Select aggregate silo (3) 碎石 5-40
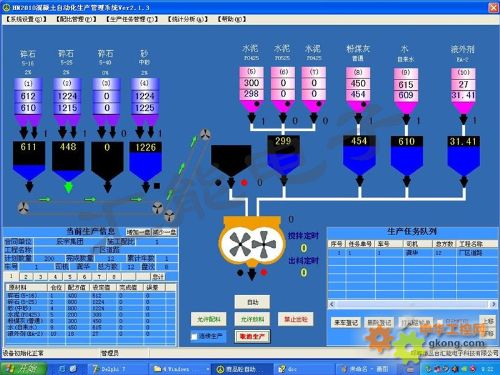 point(106,101)
